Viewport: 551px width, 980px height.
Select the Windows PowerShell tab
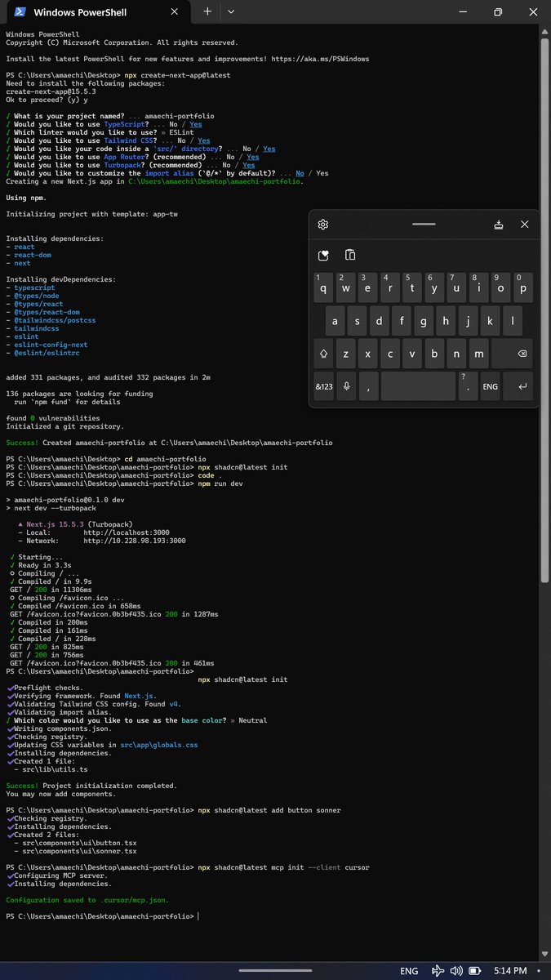[97, 12]
